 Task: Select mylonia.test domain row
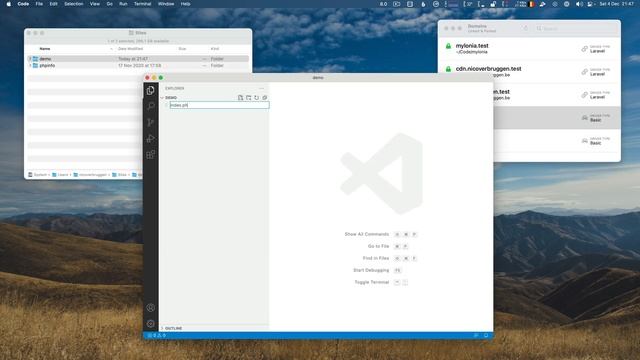tap(529, 49)
